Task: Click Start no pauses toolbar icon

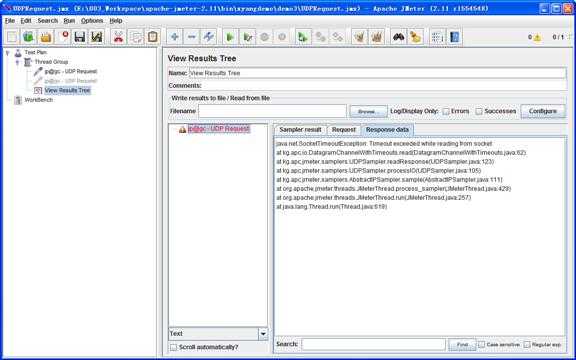Action: (248, 37)
